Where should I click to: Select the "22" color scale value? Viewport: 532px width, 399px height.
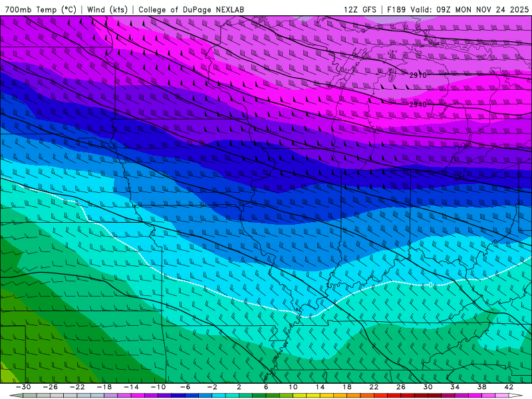374,387
